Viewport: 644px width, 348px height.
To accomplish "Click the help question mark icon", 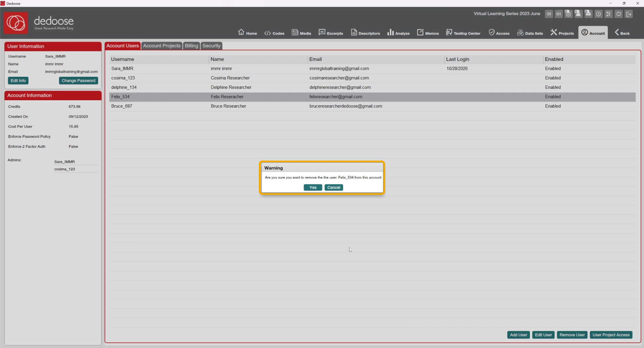I will [x=598, y=14].
